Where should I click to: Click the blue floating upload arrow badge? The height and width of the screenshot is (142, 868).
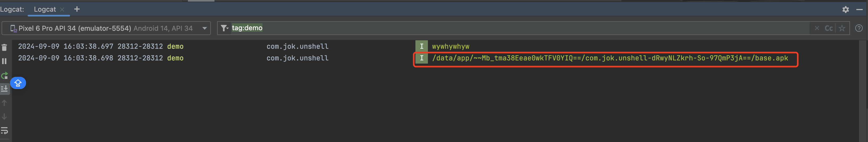tap(18, 83)
